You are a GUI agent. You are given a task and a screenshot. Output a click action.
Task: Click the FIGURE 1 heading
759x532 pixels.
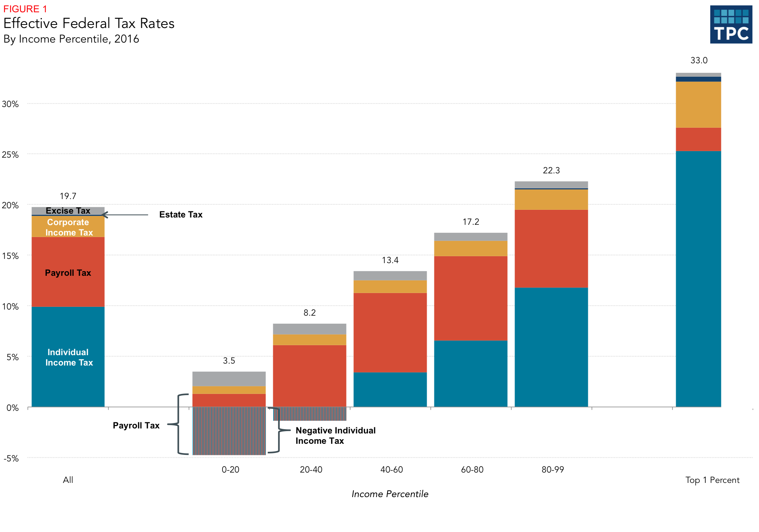pos(25,9)
